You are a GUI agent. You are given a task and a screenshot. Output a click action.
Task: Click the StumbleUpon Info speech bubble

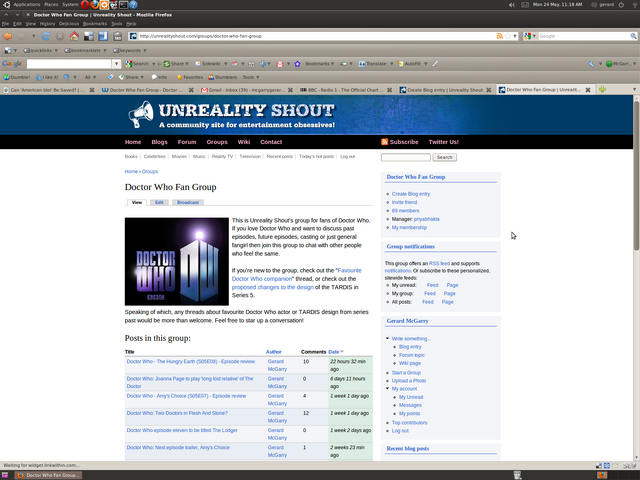pyautogui.click(x=159, y=77)
